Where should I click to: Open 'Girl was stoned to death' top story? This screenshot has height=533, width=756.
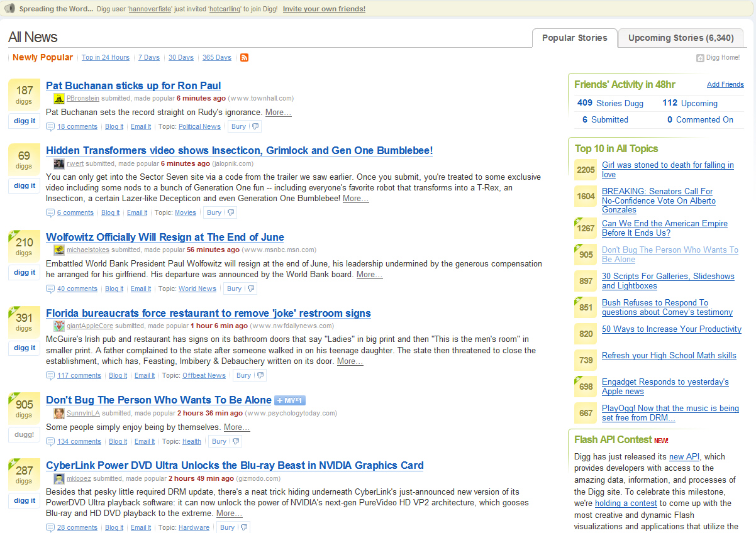point(668,170)
